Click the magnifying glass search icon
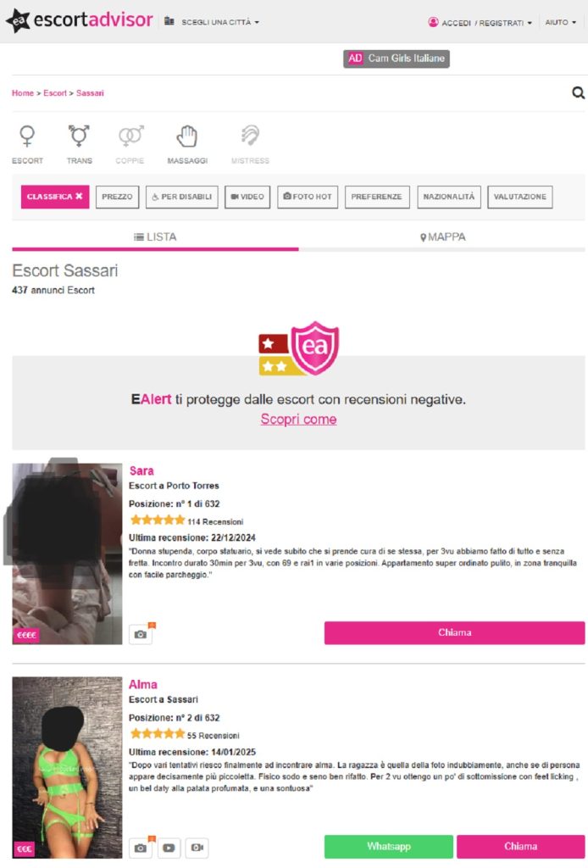The width and height of the screenshot is (588, 868). click(578, 93)
